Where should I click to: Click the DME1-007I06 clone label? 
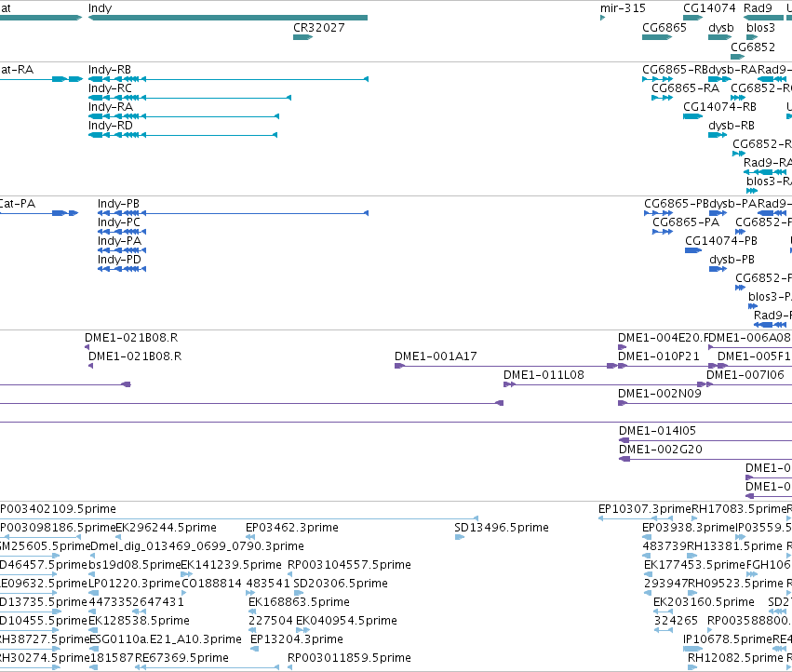tap(745, 375)
